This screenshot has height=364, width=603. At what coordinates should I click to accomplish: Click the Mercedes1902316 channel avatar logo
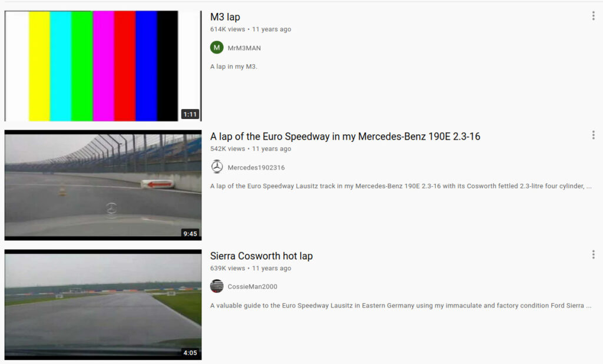point(217,167)
